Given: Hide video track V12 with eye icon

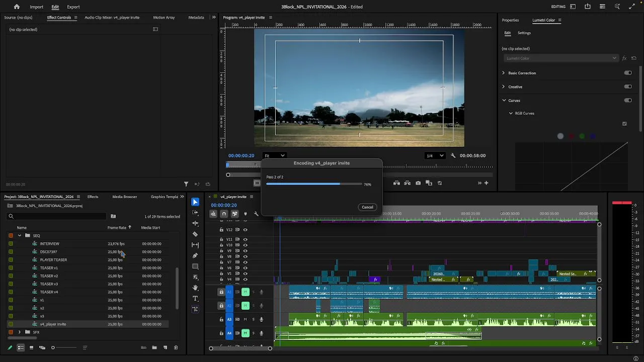Looking at the screenshot, I should [246, 230].
